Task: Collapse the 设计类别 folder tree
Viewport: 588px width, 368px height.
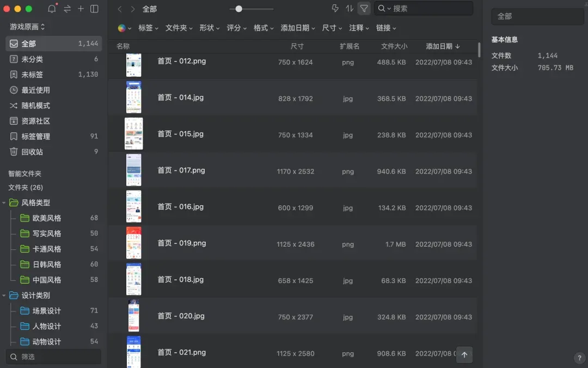Action: point(4,296)
